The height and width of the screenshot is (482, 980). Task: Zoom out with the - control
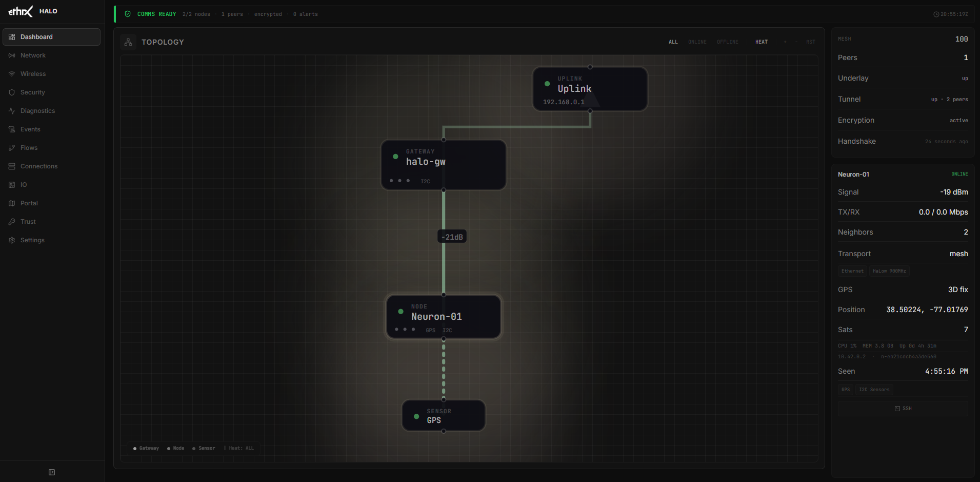point(796,42)
